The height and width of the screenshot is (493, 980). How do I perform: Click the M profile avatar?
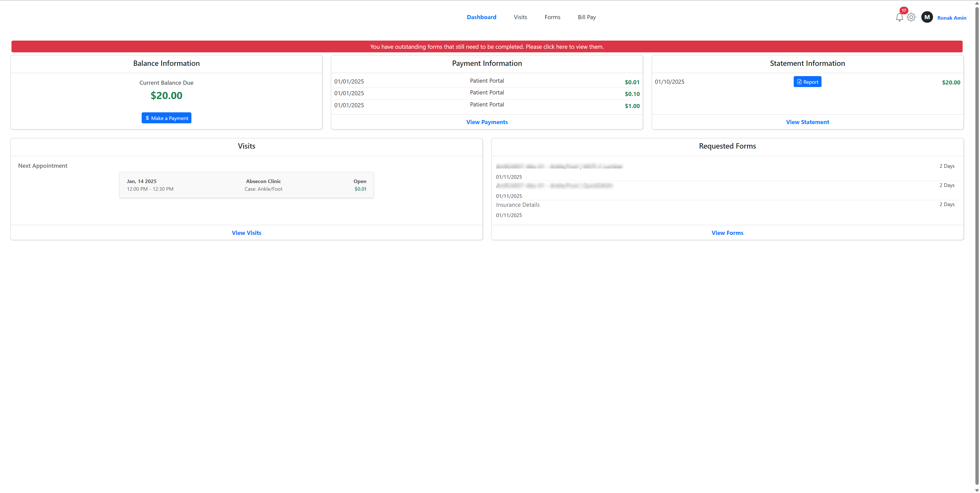(927, 17)
